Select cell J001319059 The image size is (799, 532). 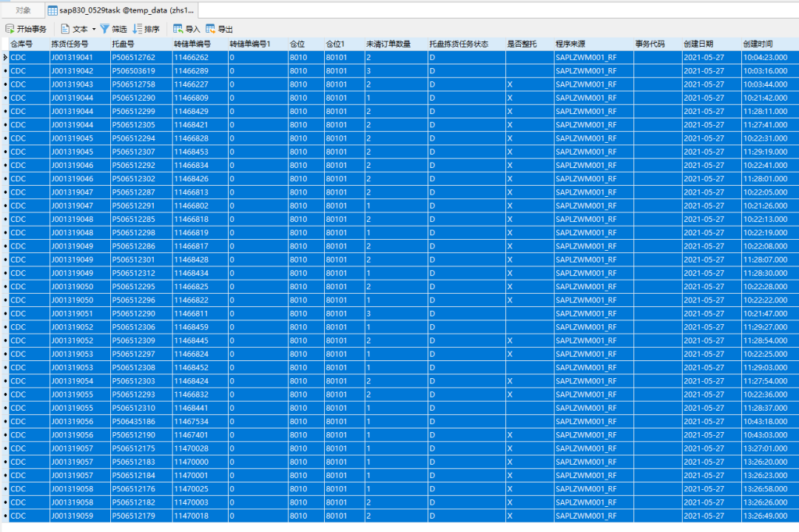pyautogui.click(x=79, y=516)
